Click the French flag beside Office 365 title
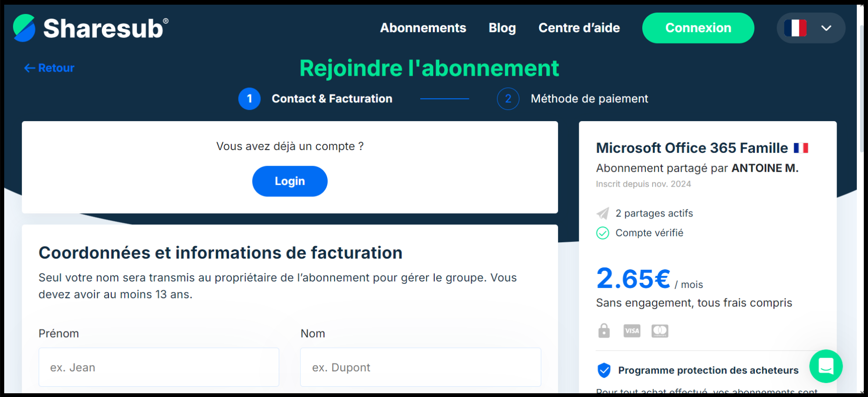Viewport: 868px width, 397px height. click(801, 148)
